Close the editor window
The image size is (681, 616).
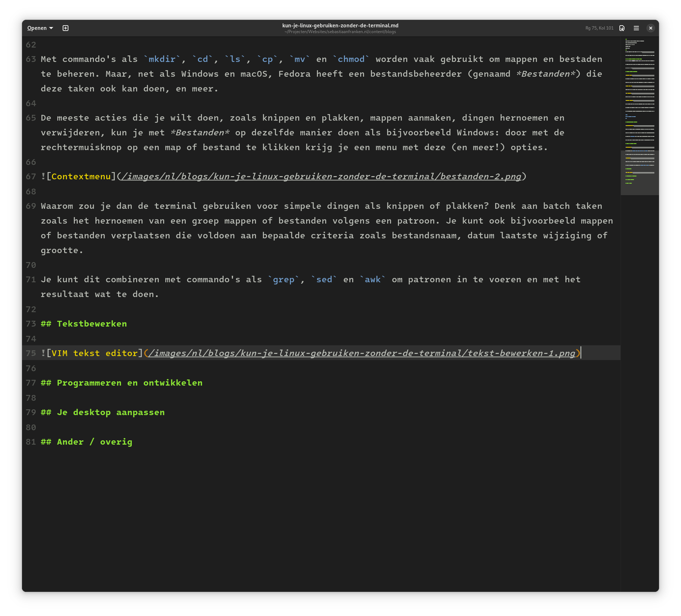pyautogui.click(x=651, y=28)
